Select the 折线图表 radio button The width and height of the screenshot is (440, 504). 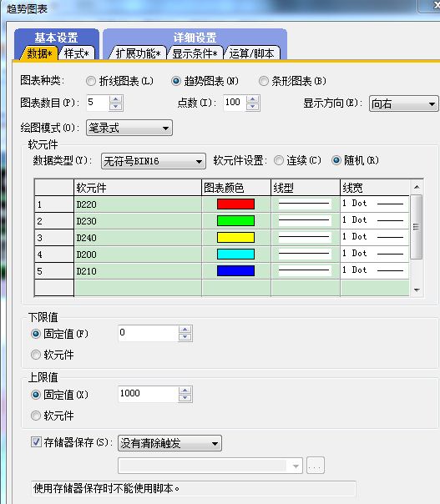(91, 81)
